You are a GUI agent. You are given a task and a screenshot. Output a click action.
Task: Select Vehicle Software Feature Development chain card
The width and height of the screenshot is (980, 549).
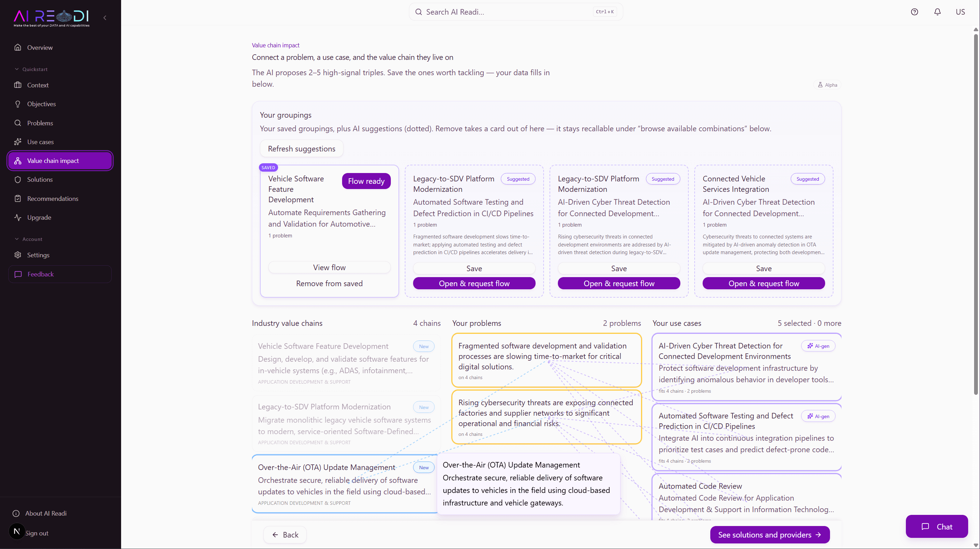pyautogui.click(x=346, y=362)
